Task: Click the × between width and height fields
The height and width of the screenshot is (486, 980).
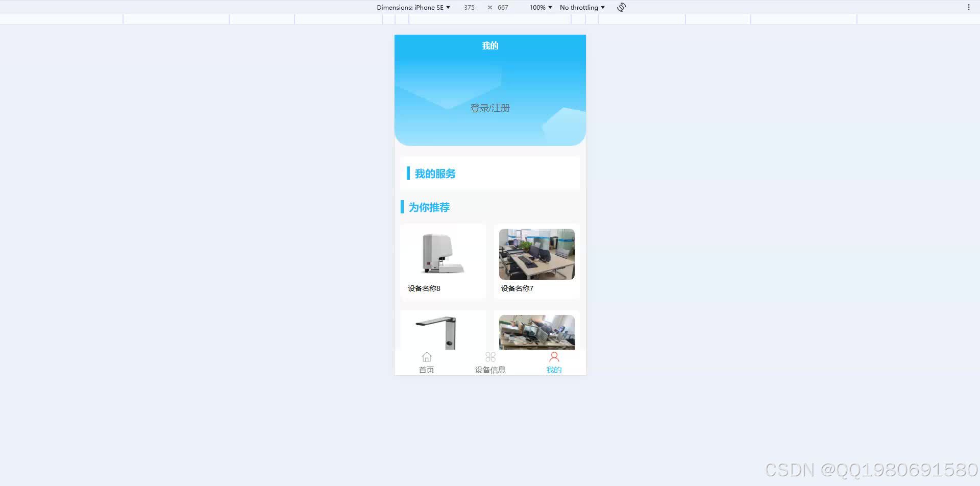Action: [x=488, y=7]
